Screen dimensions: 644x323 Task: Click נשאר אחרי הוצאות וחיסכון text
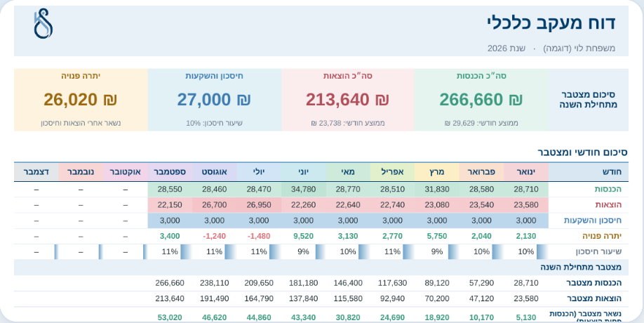click(x=81, y=123)
